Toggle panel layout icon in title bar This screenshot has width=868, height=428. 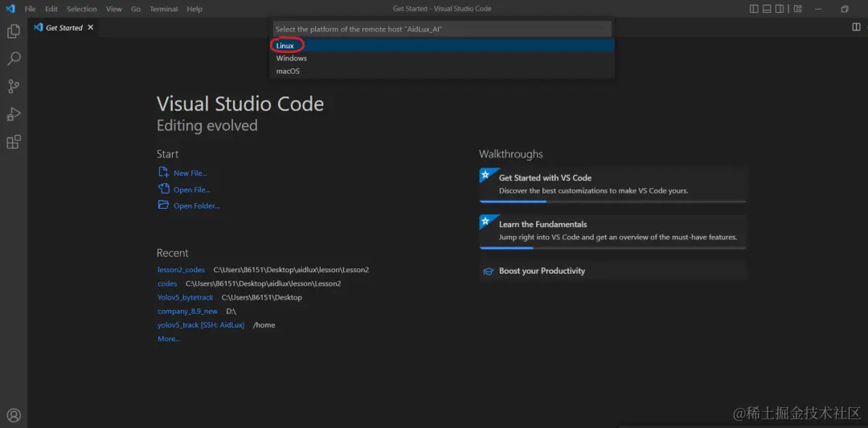(767, 9)
